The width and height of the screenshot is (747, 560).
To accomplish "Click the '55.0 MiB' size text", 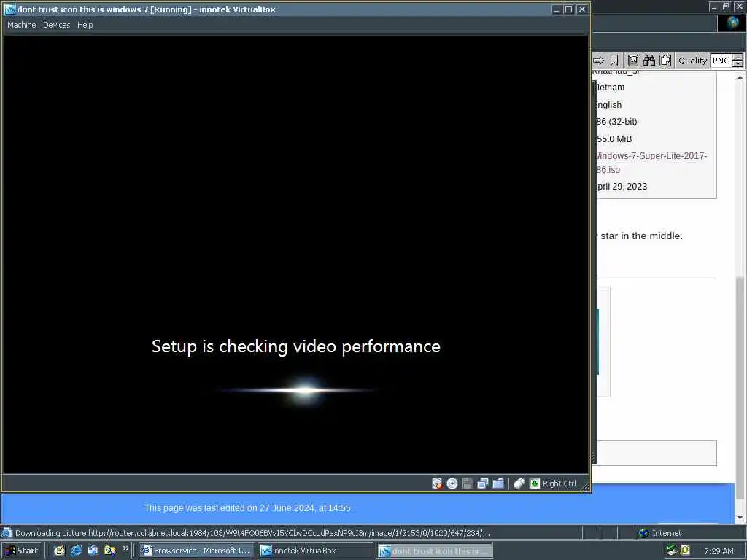I will coord(614,139).
